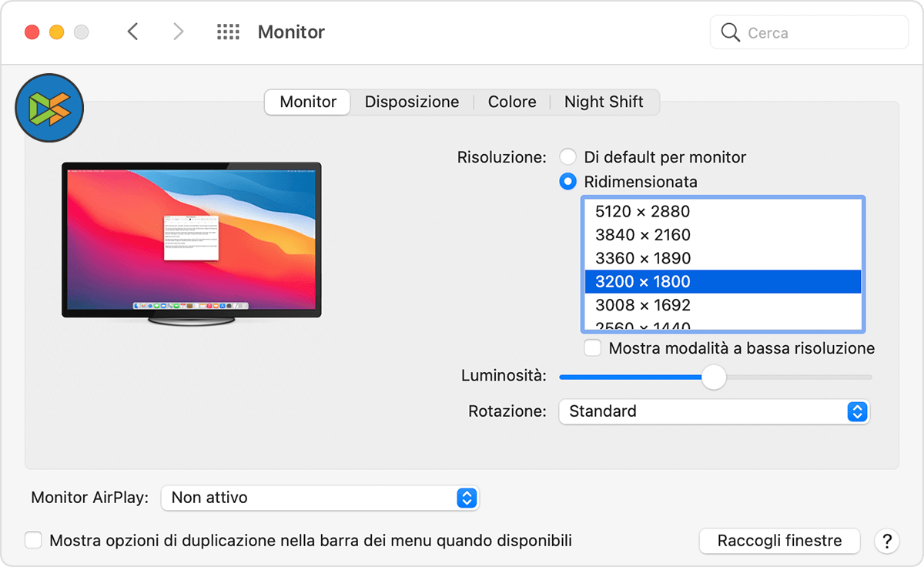Click the yellow minimize window button
Screen dimensions: 924x567
56,32
